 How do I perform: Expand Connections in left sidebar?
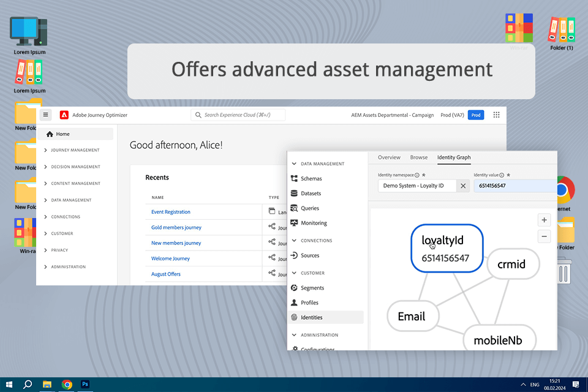(x=62, y=217)
